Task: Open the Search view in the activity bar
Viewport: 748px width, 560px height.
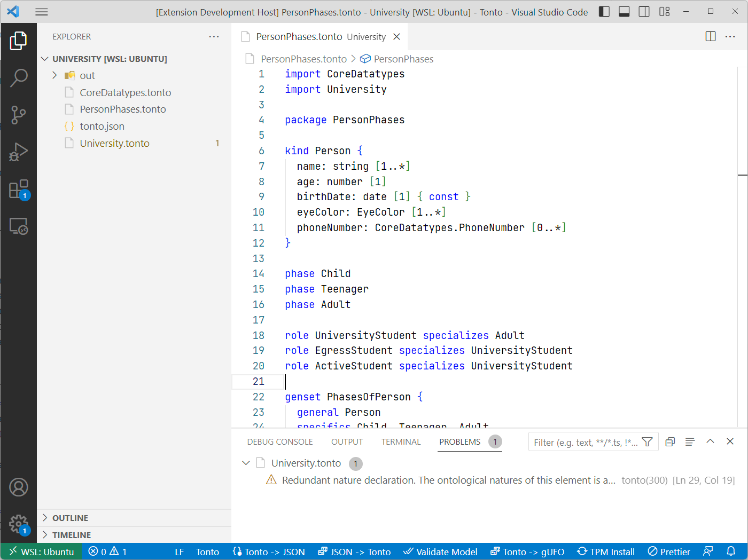Action: pyautogui.click(x=18, y=78)
